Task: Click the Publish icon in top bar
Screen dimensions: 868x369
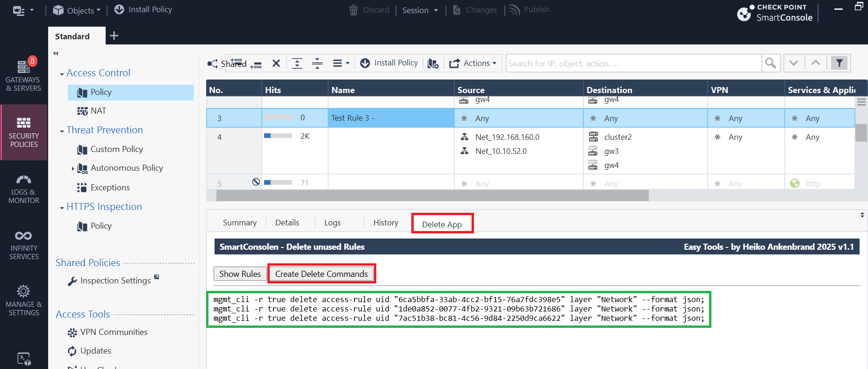Action: click(x=530, y=10)
